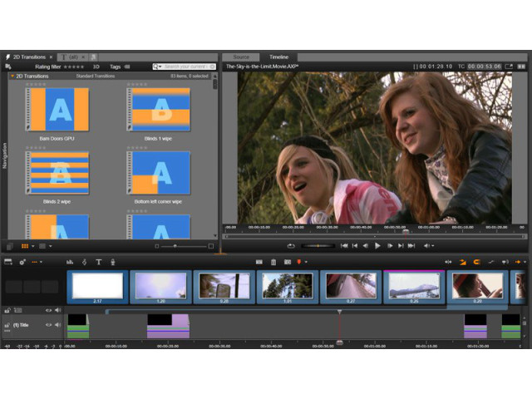This screenshot has width=532, height=399.
Task: Click the voice-over microphone icon
Action: coord(113,262)
